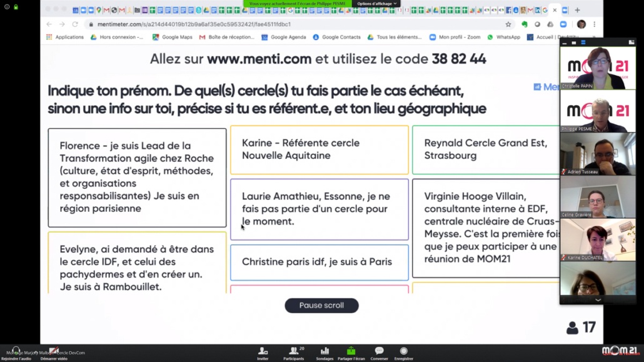Click Karine's Nouvelle Aquitaine response card
The height and width of the screenshot is (362, 644).
point(319,149)
